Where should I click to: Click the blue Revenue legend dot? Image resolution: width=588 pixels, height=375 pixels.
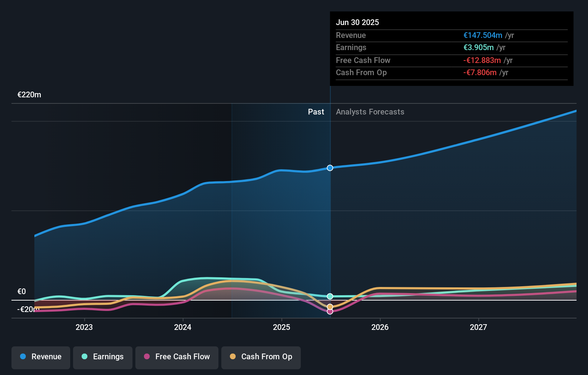point(23,356)
